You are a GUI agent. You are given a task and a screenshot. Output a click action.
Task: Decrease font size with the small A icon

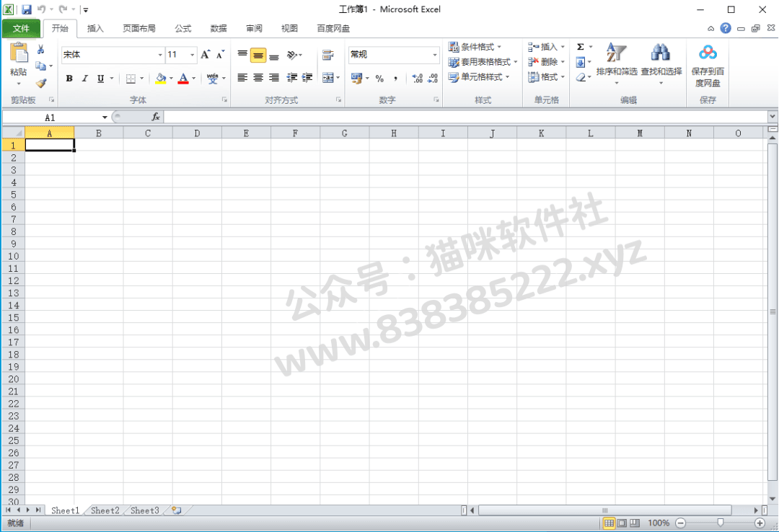(220, 55)
